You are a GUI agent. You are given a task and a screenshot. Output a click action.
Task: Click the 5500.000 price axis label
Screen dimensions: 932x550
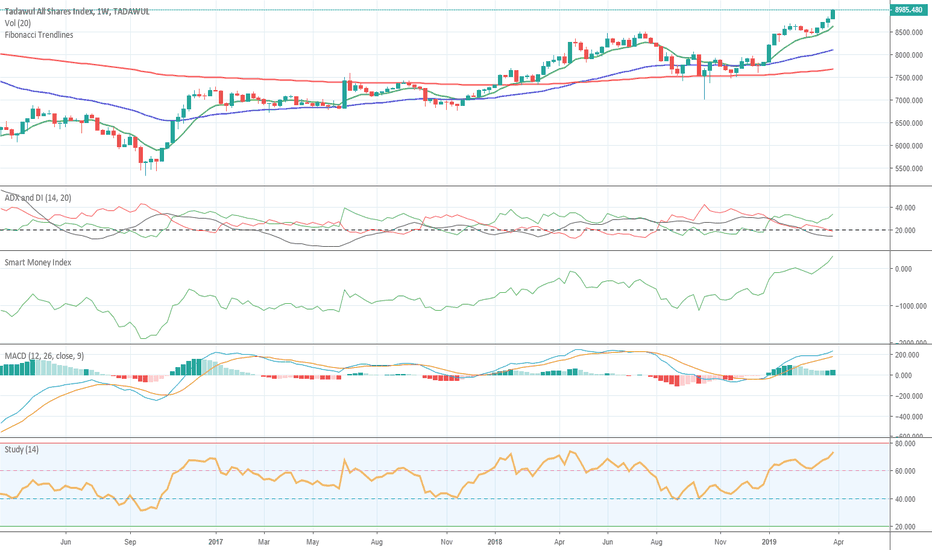pos(909,169)
